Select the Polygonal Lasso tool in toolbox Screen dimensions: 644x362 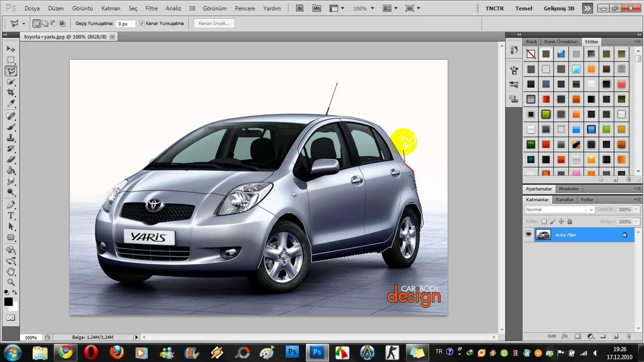[x=11, y=71]
